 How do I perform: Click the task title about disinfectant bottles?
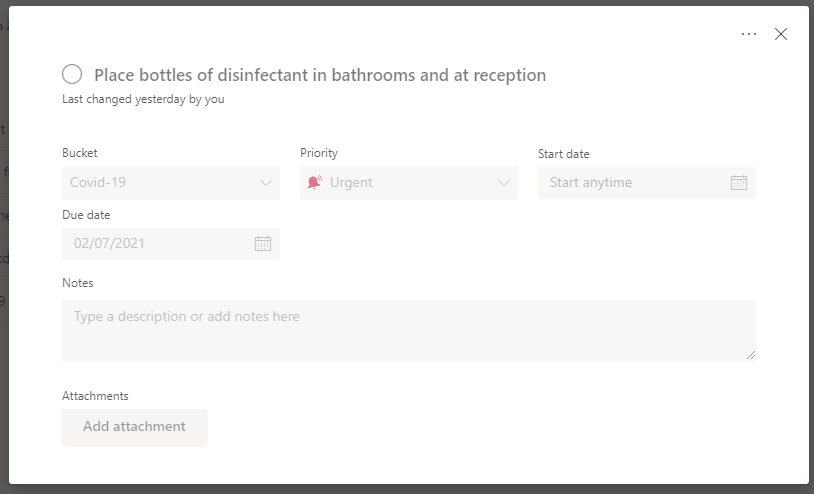tap(320, 75)
